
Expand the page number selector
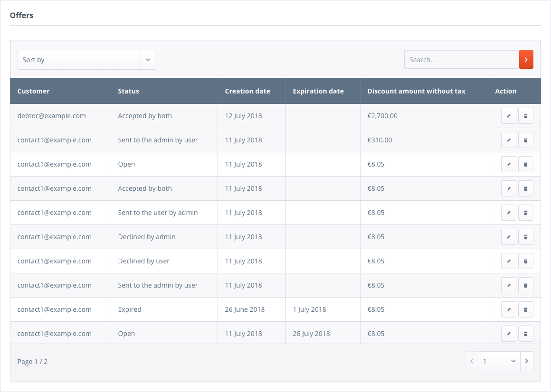tap(513, 361)
